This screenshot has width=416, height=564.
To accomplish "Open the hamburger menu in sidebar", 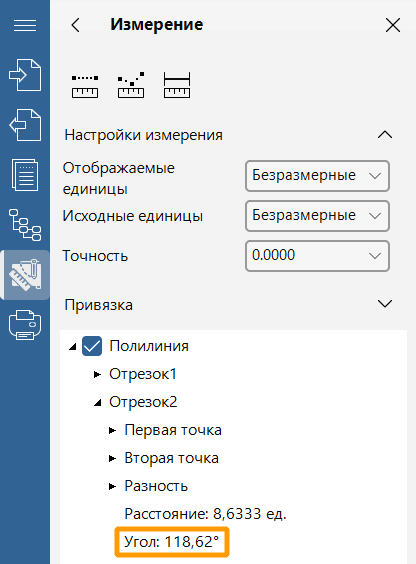I will click(25, 26).
